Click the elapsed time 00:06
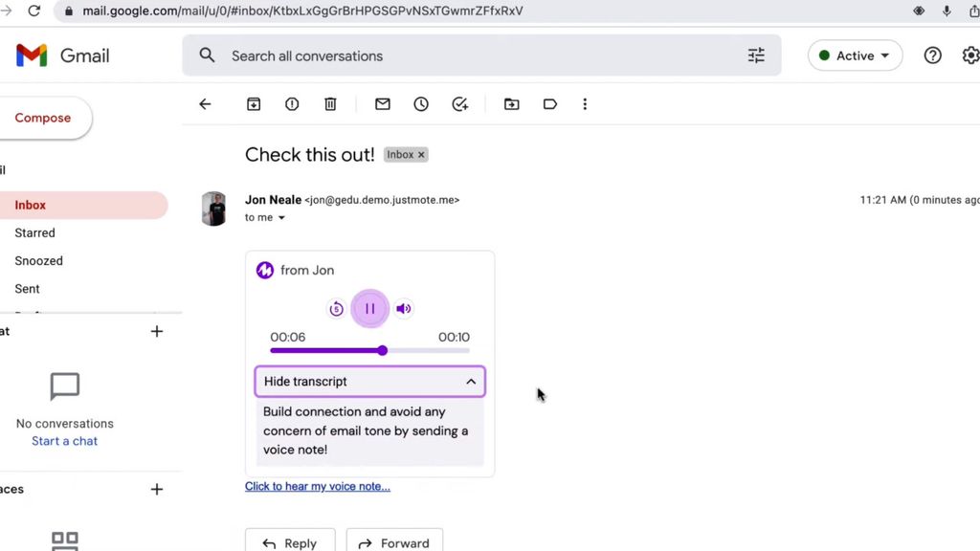This screenshot has width=980, height=551. coord(287,338)
